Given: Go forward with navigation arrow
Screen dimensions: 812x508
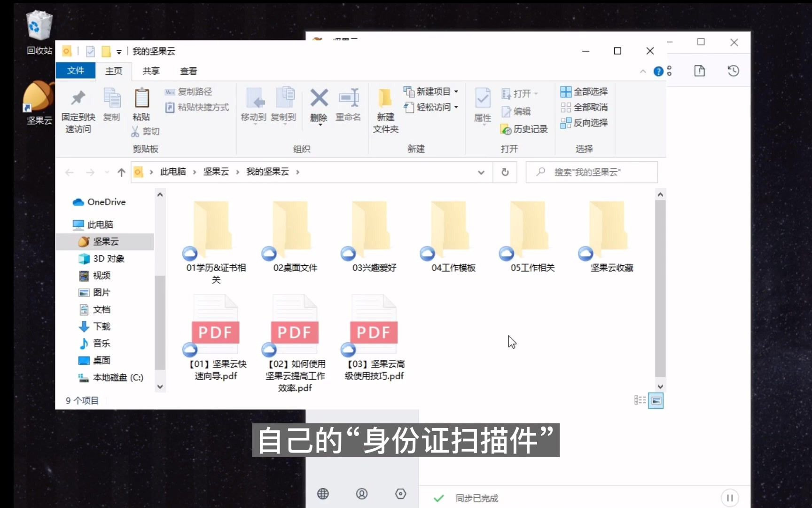Looking at the screenshot, I should click(x=90, y=173).
